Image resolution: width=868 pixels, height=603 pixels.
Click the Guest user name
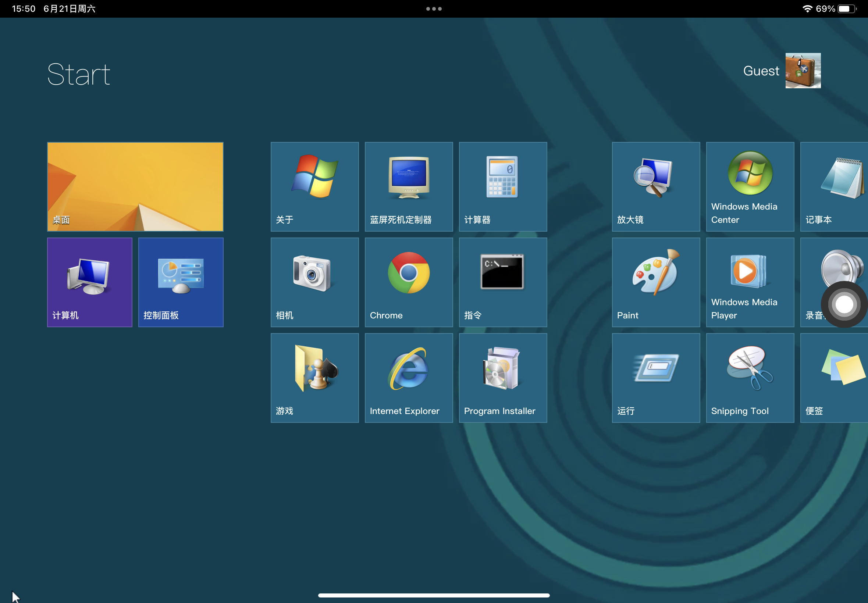[x=761, y=71]
